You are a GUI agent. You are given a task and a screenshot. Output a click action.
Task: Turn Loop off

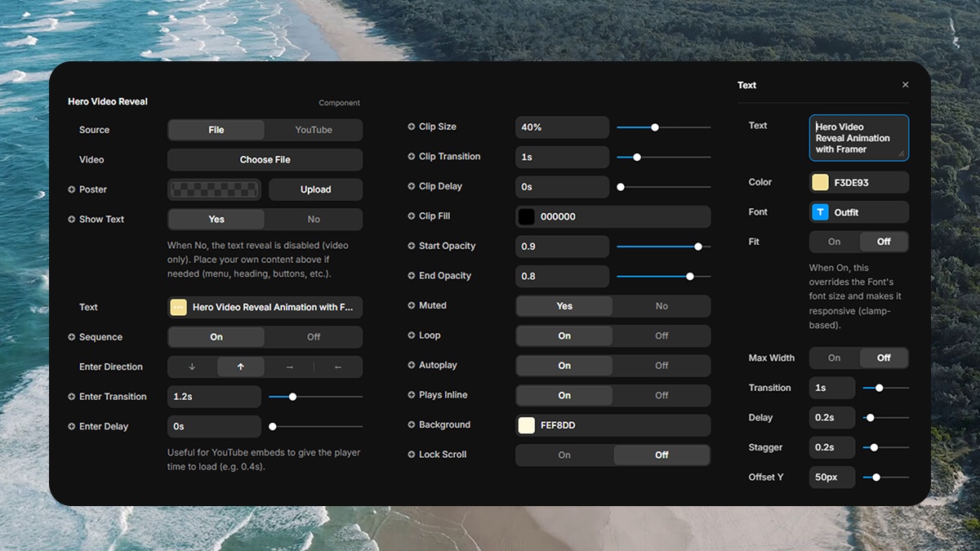click(x=661, y=335)
